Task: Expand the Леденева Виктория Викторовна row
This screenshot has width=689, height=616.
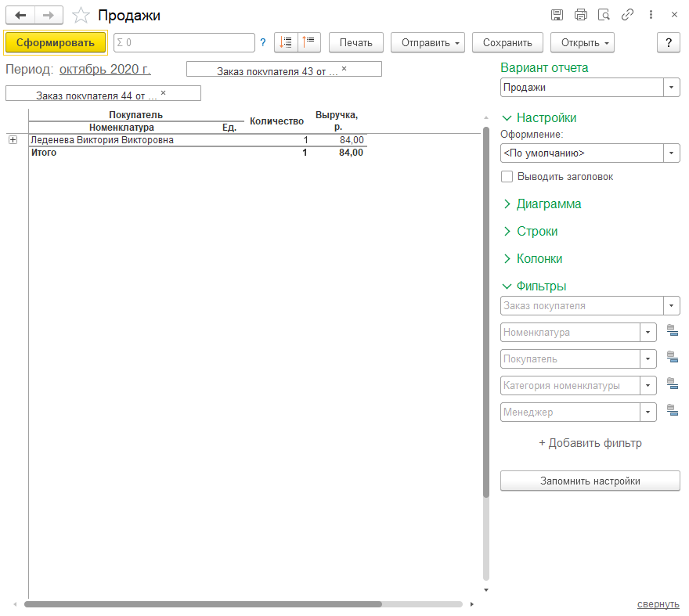Action: click(x=13, y=140)
